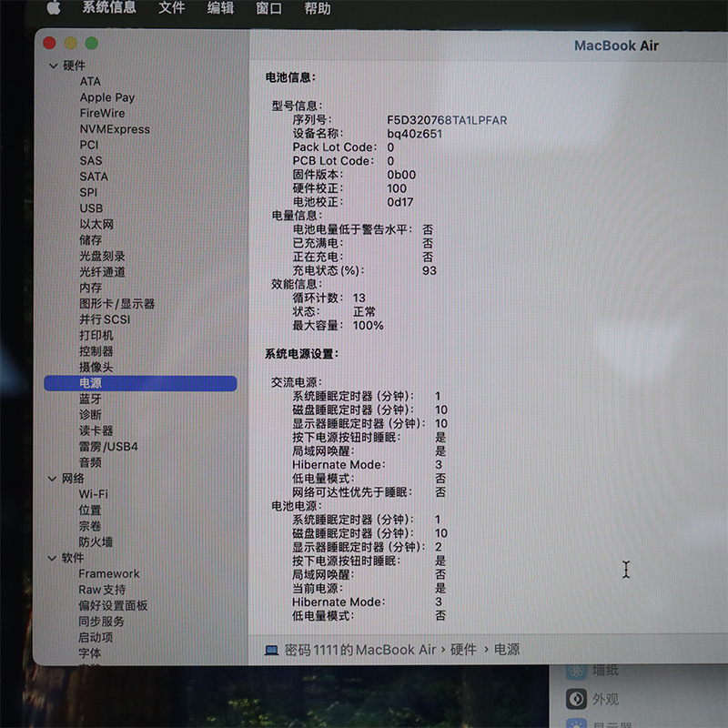Select 内存 in the sidebar
Image resolution: width=728 pixels, height=728 pixels.
(90, 288)
